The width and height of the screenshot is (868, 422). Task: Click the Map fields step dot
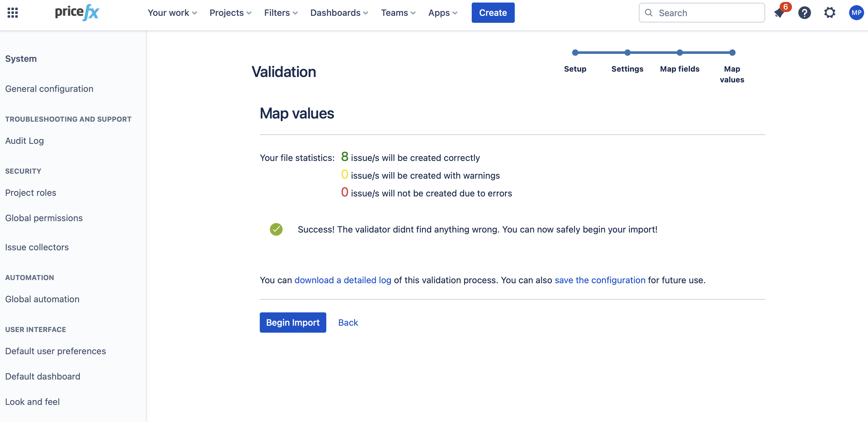click(680, 53)
